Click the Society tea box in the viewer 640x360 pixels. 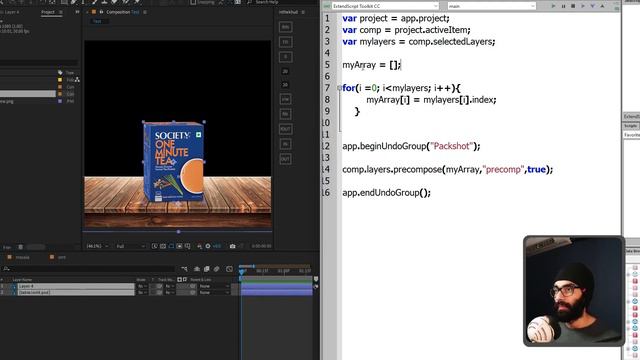[x=173, y=161]
